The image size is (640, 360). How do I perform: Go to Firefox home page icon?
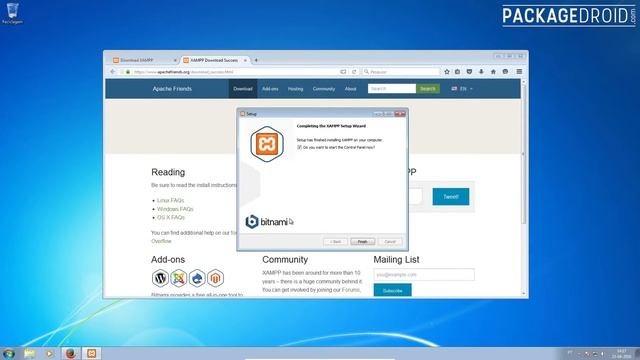click(x=493, y=72)
